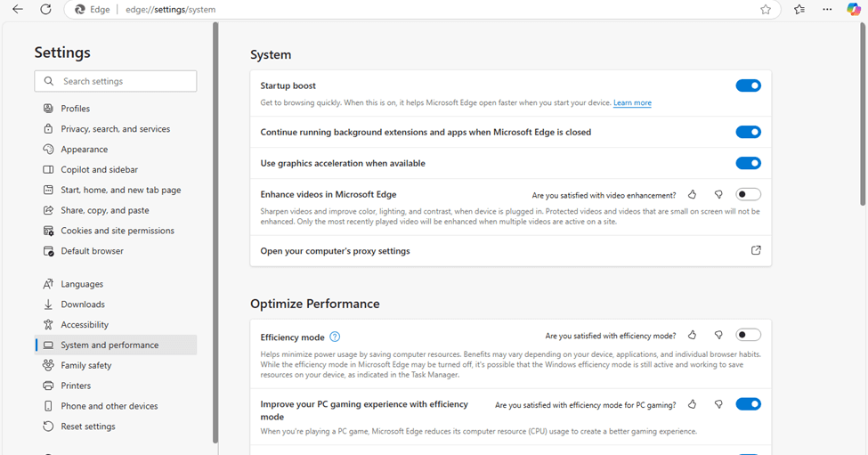
Task: Select Cookies and site permissions in sidebar
Action: pyautogui.click(x=117, y=231)
